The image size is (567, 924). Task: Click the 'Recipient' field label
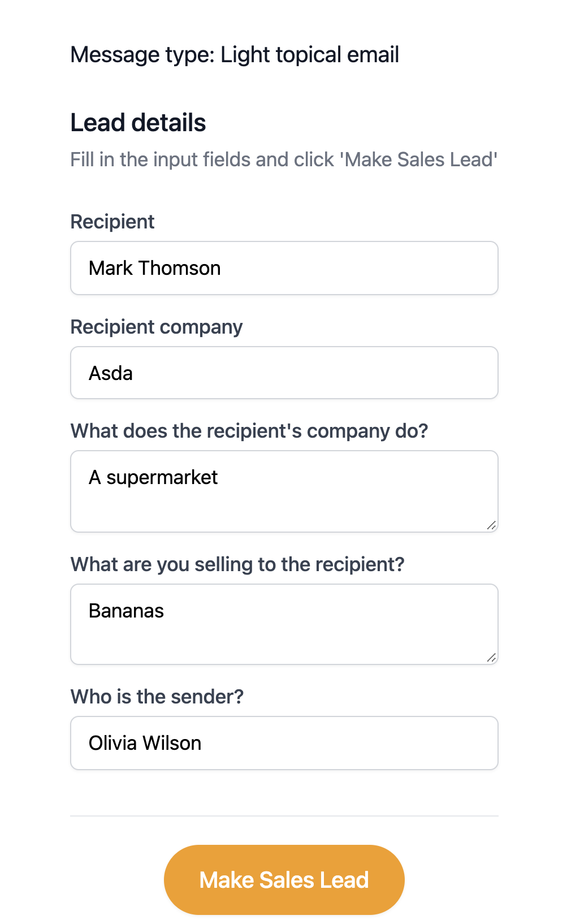point(112,222)
